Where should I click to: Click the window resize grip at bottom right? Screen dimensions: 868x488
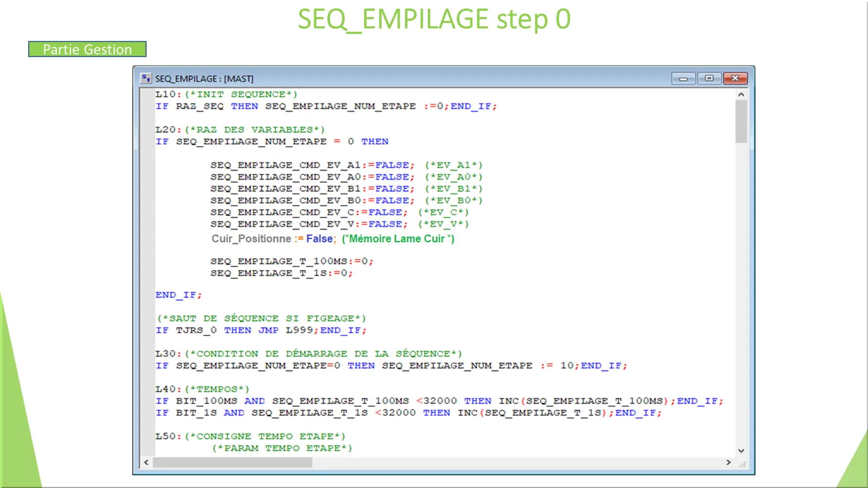[742, 464]
